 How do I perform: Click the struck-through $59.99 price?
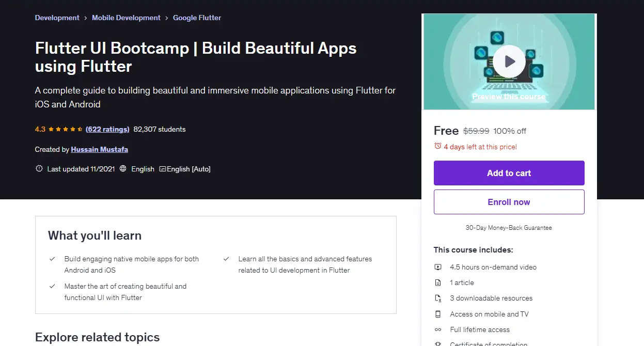point(476,131)
